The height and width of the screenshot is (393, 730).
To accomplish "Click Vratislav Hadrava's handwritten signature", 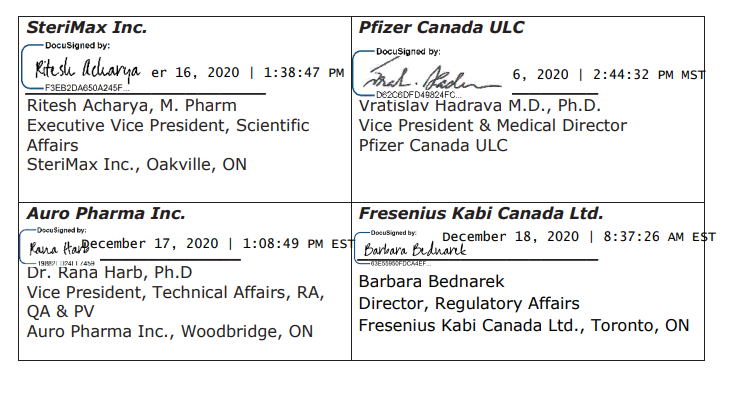I will click(x=432, y=77).
